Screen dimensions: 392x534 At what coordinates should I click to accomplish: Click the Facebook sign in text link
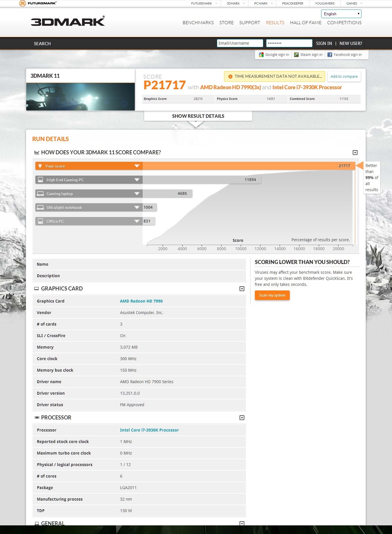pyautogui.click(x=348, y=55)
